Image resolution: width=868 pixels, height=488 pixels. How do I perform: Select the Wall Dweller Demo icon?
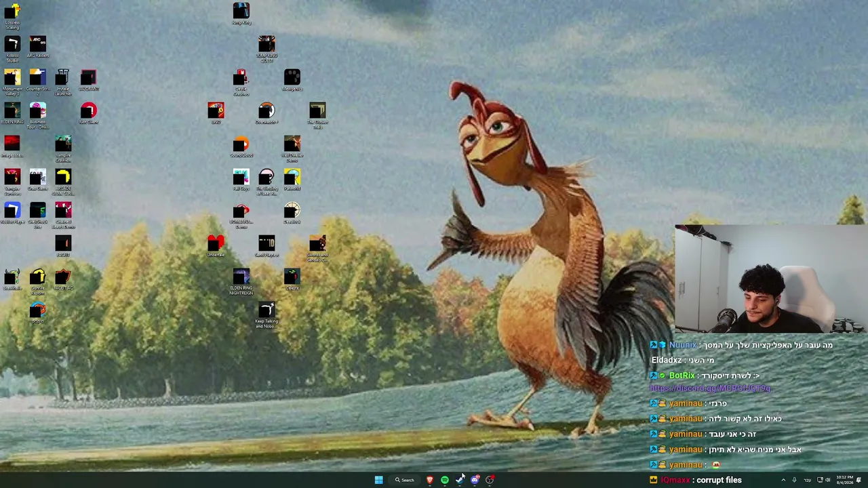click(292, 149)
